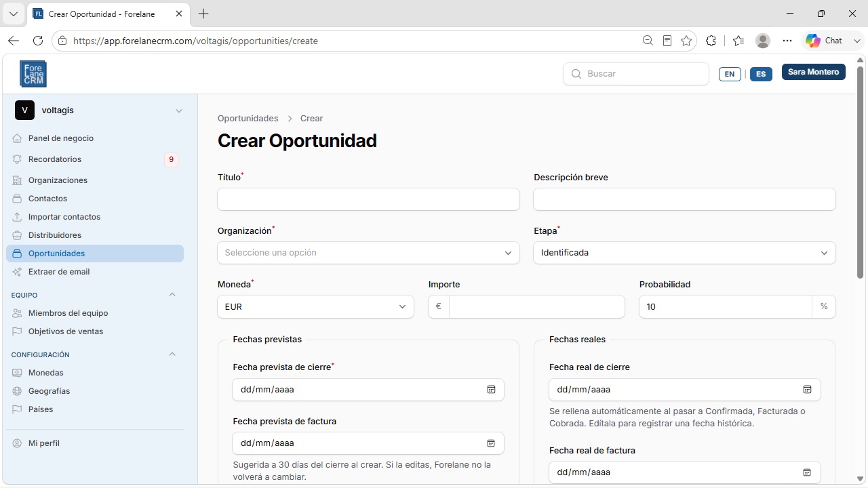The height and width of the screenshot is (488, 868).
Task: Open Objetivos de ventas page
Action: point(95,331)
